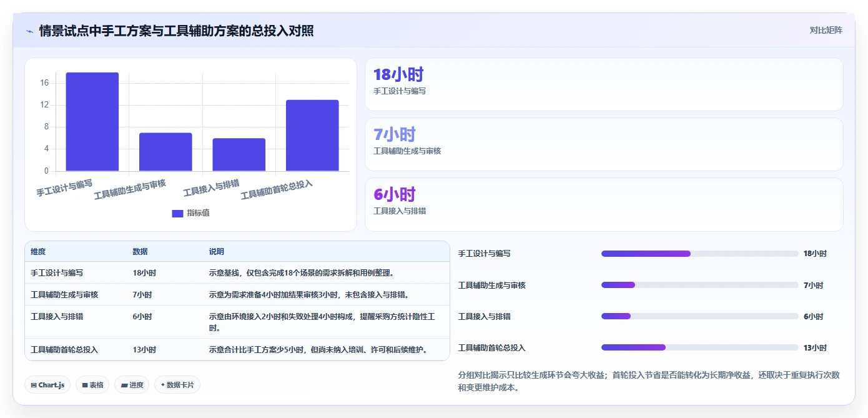Toggle the 指标值 legend color swatch
Image resolution: width=868 pixels, height=418 pixels.
coord(177,213)
